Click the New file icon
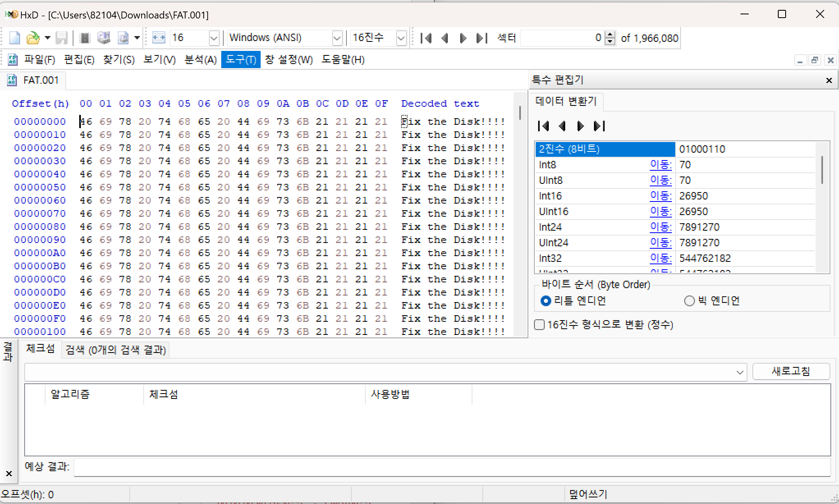 coord(15,38)
